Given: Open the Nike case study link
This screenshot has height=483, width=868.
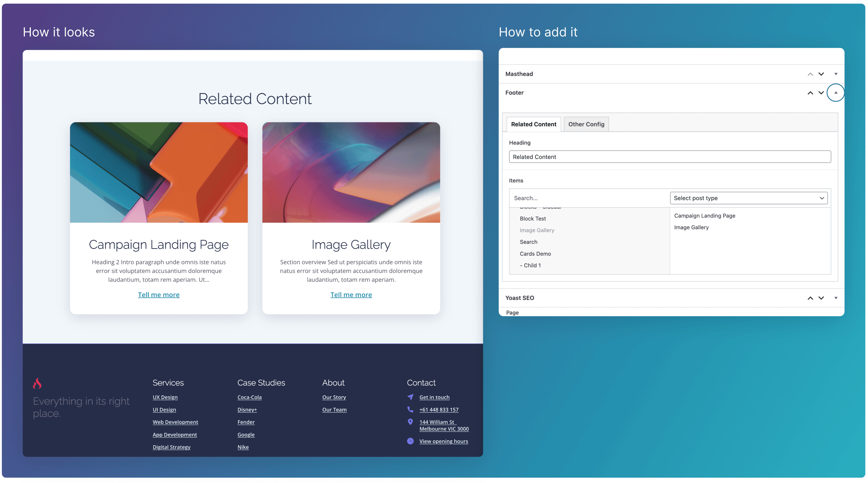Looking at the screenshot, I should point(243,447).
